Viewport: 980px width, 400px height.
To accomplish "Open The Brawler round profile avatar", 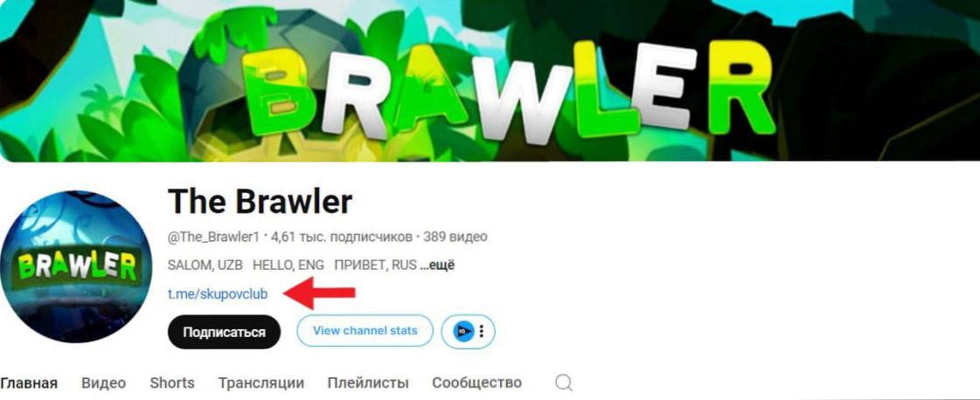I will point(76,266).
